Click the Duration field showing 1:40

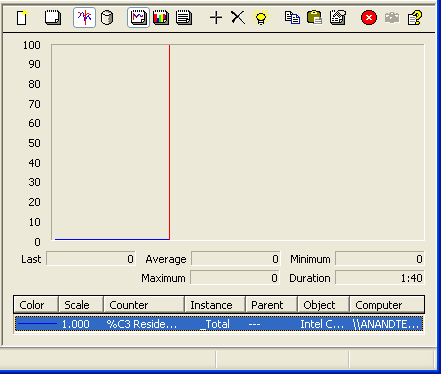click(380, 278)
